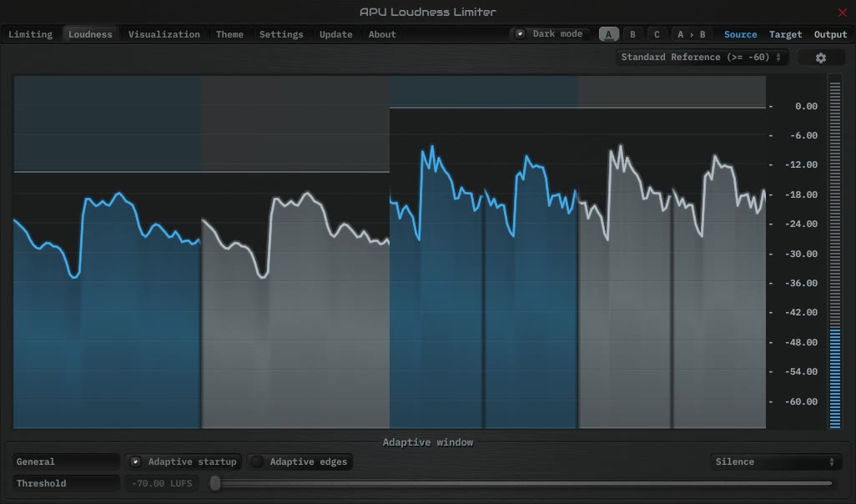This screenshot has height=504, width=856.
Task: Click the Threshold slider handle
Action: pyautogui.click(x=215, y=483)
